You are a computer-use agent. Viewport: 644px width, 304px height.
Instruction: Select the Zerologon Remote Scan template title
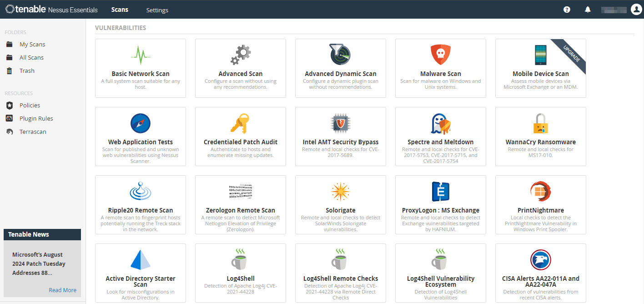pyautogui.click(x=240, y=210)
